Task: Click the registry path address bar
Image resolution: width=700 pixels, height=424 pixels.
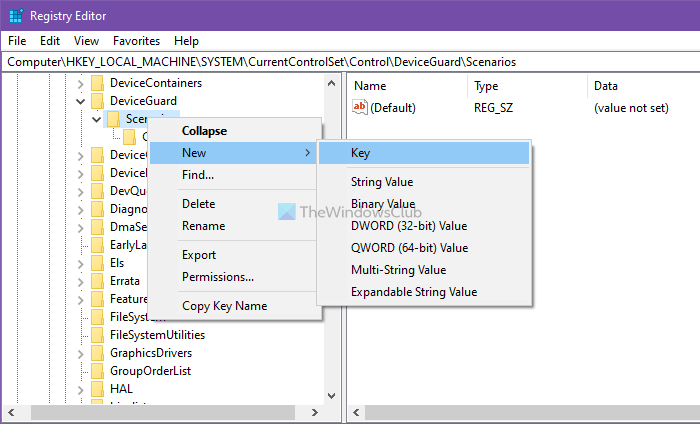Action: (x=350, y=62)
